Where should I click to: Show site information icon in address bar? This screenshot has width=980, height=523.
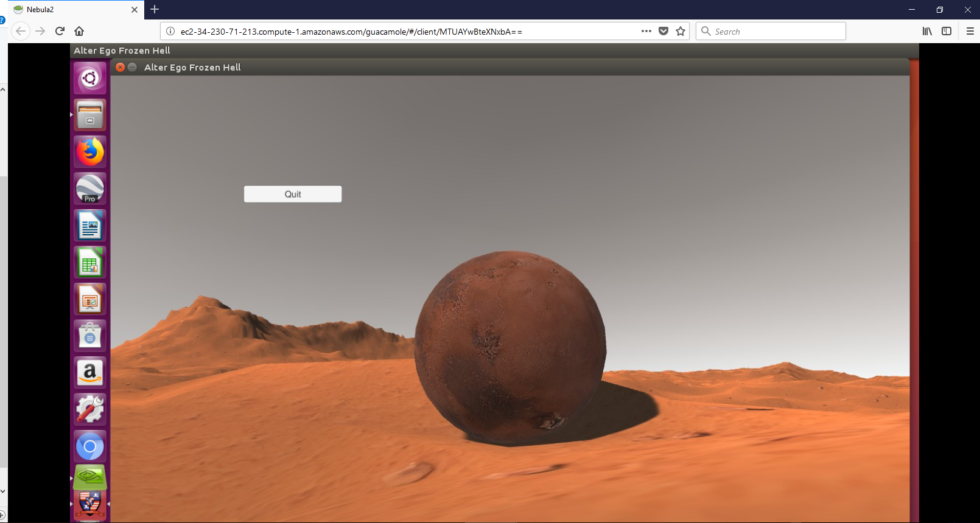click(170, 31)
